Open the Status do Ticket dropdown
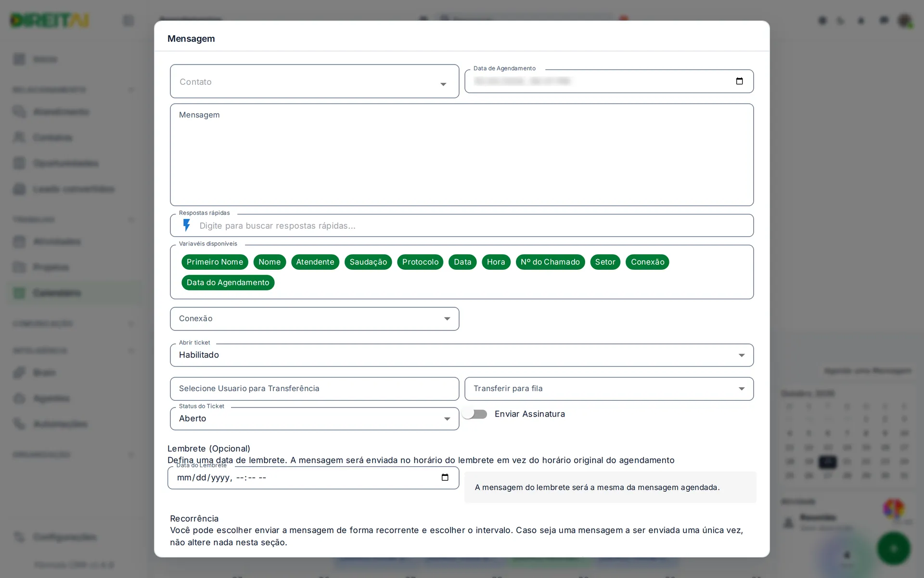Screen dimensions: 924x578 [314, 419]
